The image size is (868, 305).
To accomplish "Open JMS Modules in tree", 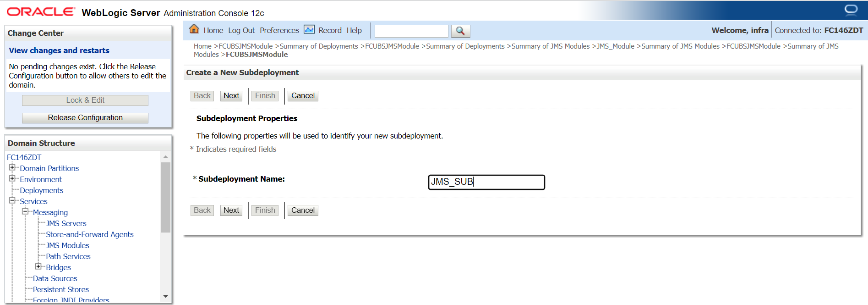I will click(x=67, y=245).
